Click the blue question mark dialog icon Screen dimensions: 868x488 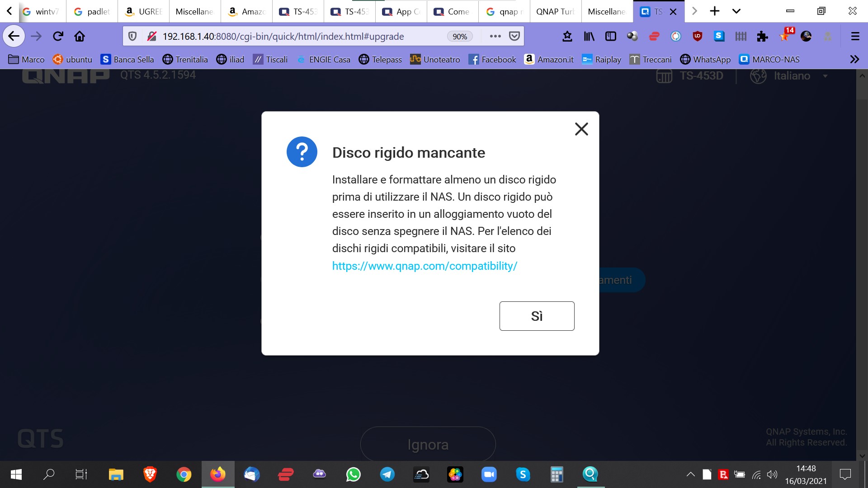point(302,152)
